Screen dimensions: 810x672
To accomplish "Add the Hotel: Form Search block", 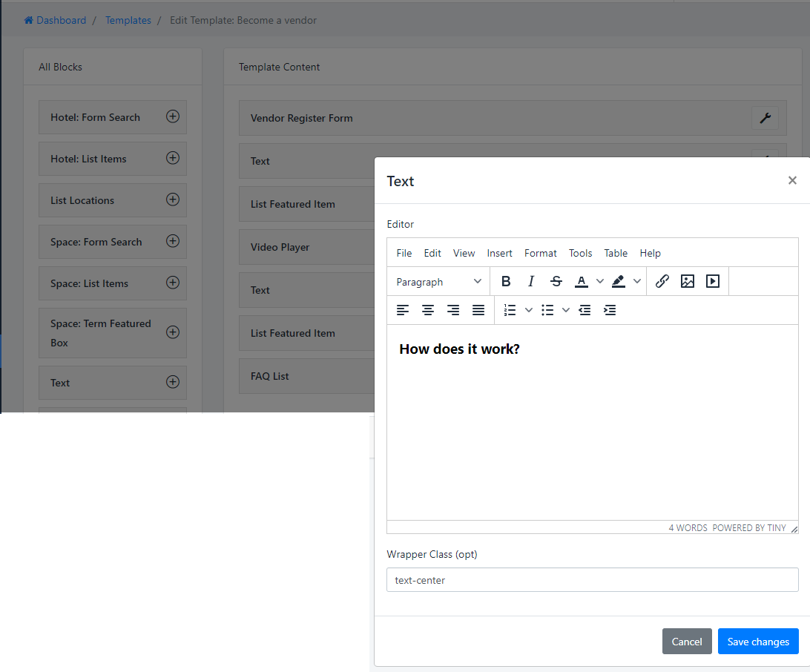I will click(x=173, y=116).
